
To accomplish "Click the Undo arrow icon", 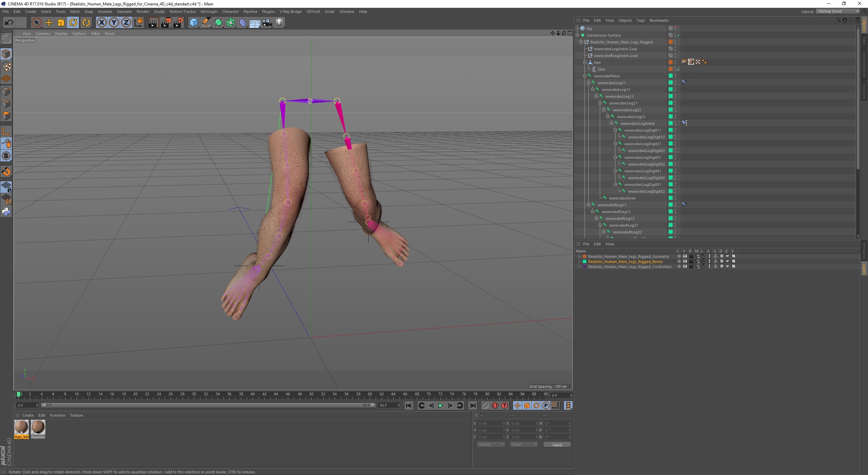I will pos(9,23).
